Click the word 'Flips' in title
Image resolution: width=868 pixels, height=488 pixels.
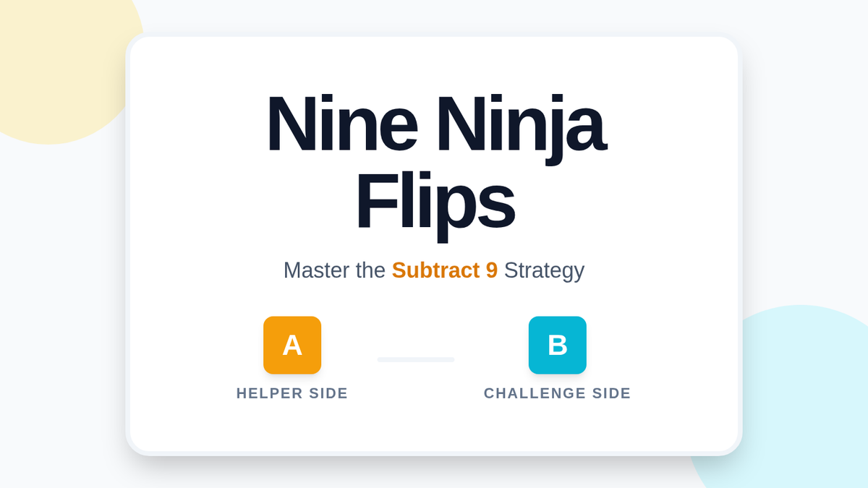click(434, 202)
